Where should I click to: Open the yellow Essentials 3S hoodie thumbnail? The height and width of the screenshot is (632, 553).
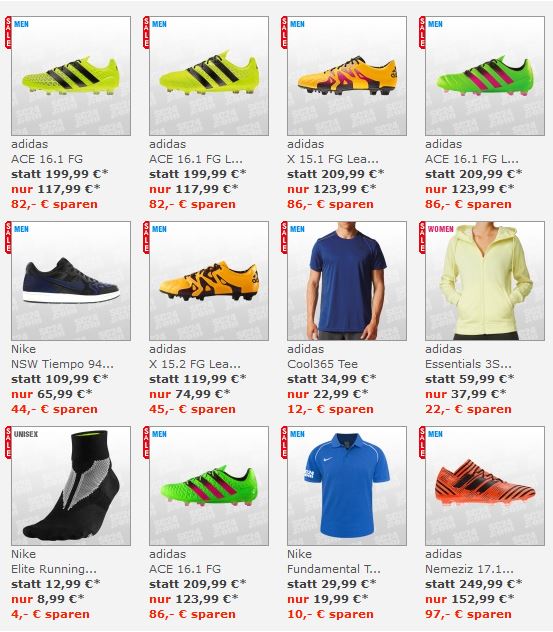coord(485,281)
